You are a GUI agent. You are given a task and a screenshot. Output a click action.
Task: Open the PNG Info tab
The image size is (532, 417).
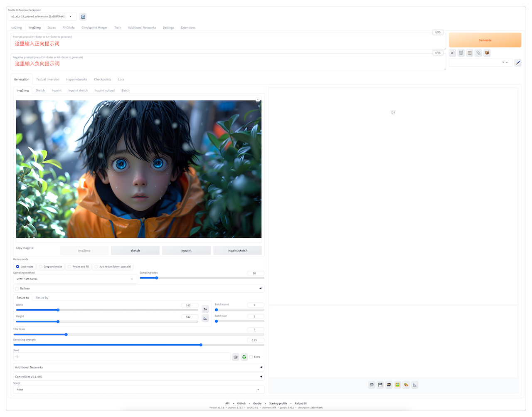pos(69,27)
